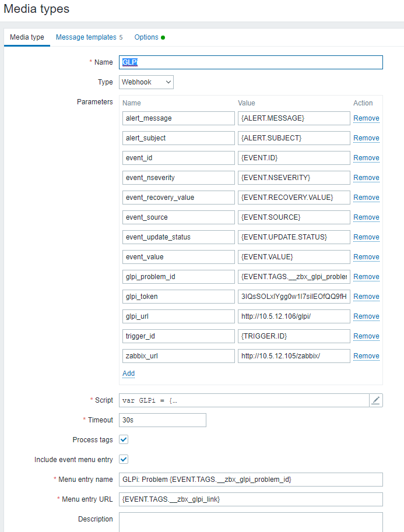Edit the Timeout field set to 30s
The height and width of the screenshot is (532, 404).
tap(163, 420)
